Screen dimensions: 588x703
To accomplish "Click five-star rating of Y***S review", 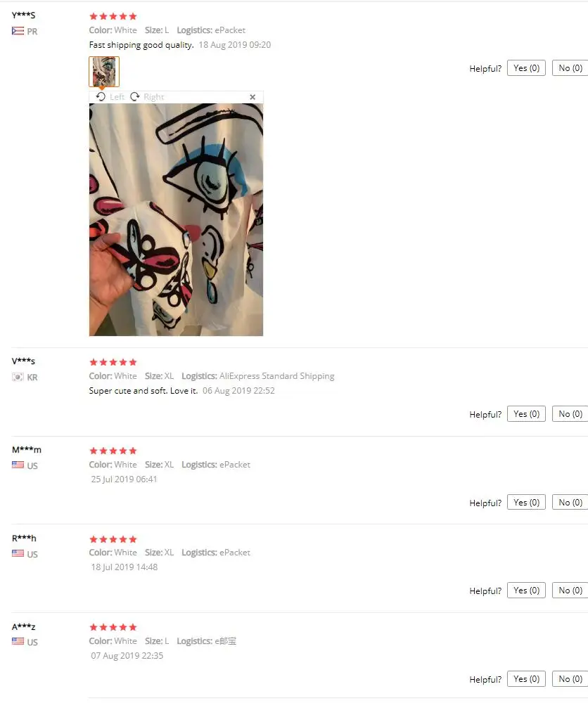I will point(113,17).
